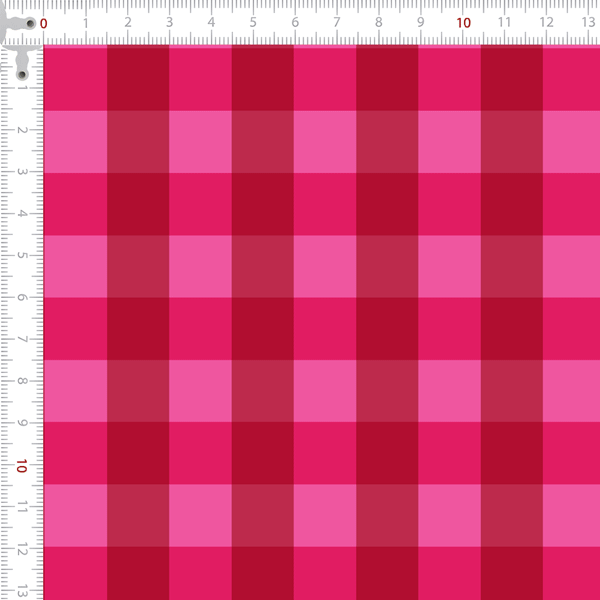Click number 8 on the horizontal ruler

click(378, 22)
